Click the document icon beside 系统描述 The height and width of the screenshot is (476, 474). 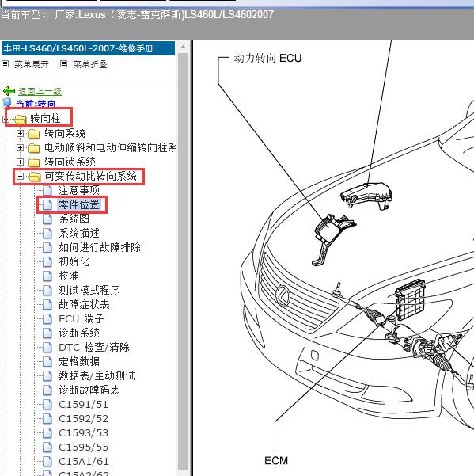coord(47,233)
